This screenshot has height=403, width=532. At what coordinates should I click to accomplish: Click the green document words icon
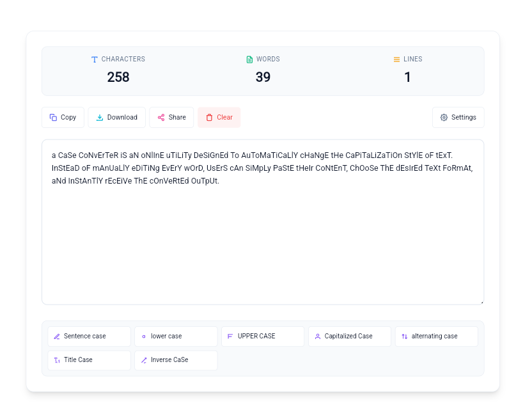coord(249,59)
